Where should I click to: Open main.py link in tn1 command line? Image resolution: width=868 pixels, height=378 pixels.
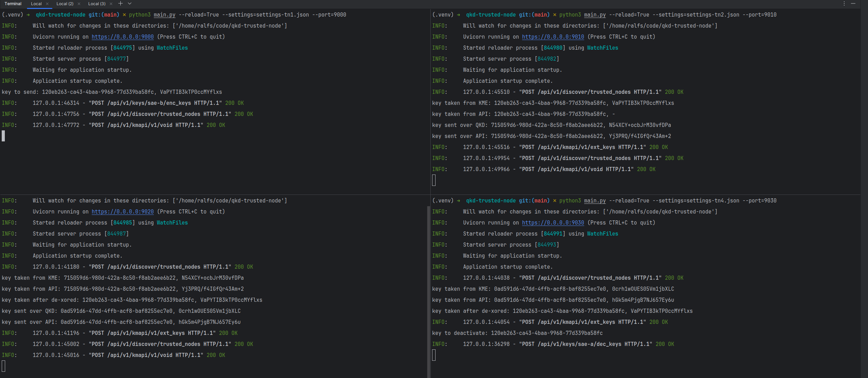(164, 15)
